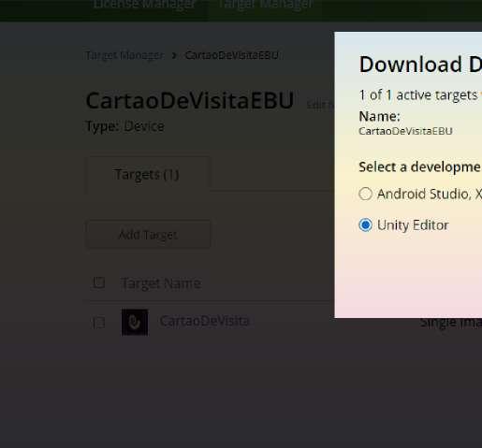The image size is (482, 448).
Task: Open the CartaoDeVisita target name link
Action: 204,321
